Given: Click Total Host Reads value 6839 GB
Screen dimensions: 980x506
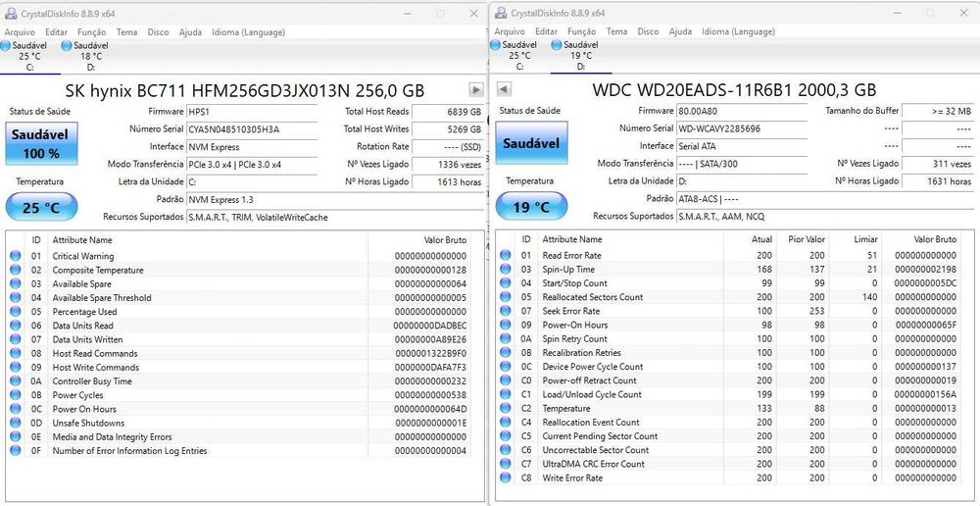Looking at the screenshot, I should coord(448,112).
